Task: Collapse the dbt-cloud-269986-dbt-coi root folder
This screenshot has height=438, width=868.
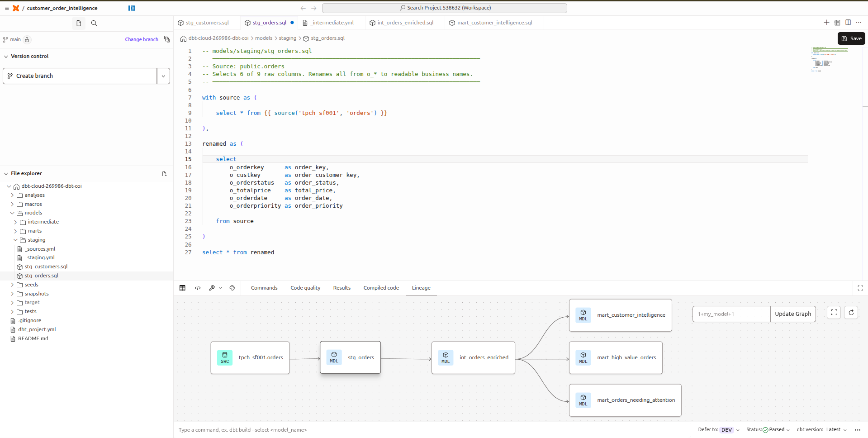Action: coord(9,186)
